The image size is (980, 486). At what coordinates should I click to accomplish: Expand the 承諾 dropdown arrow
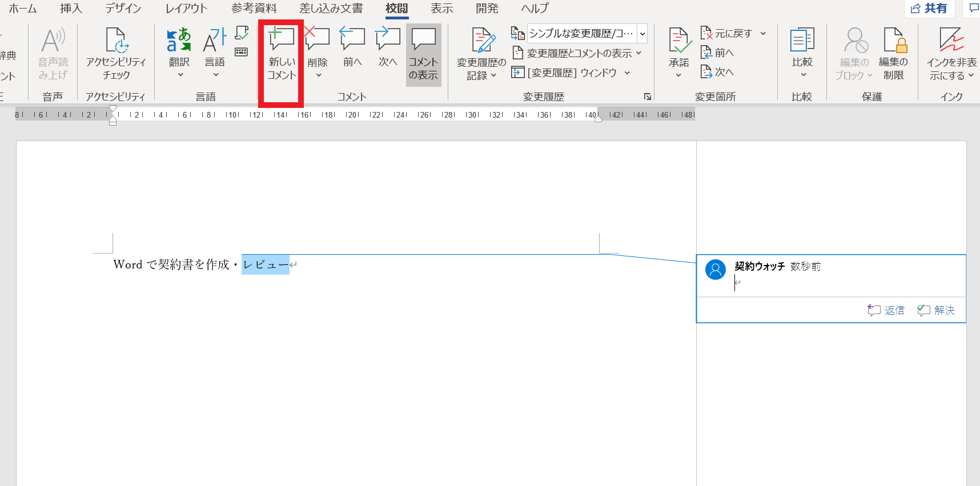tap(678, 75)
